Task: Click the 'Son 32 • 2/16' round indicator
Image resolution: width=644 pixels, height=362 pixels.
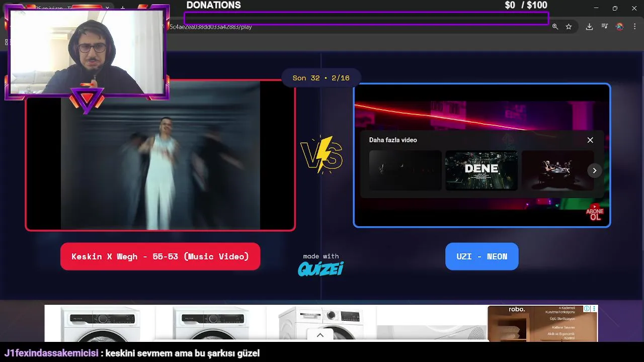Action: click(320, 78)
